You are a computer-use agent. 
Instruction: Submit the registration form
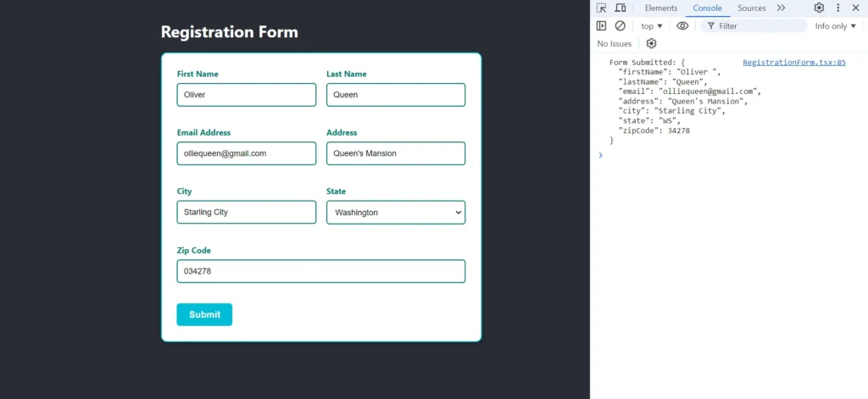pyautogui.click(x=204, y=314)
